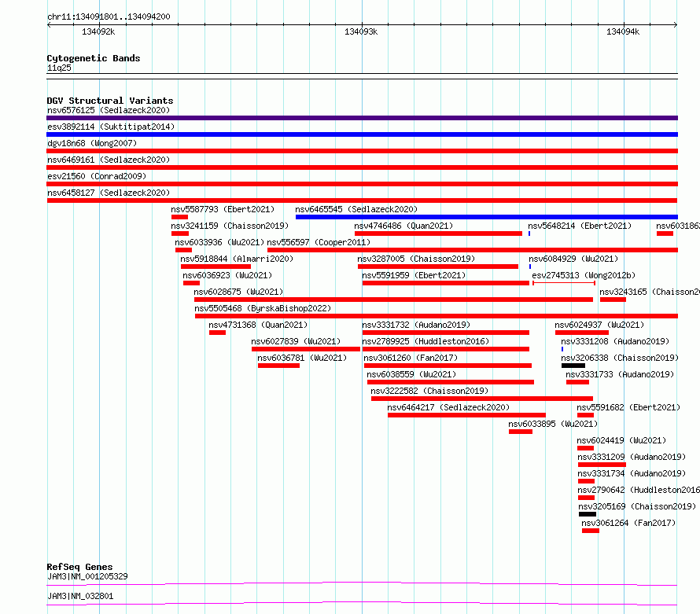Click the nsv6469161 (Sedlazeck2020) label

pos(109,160)
